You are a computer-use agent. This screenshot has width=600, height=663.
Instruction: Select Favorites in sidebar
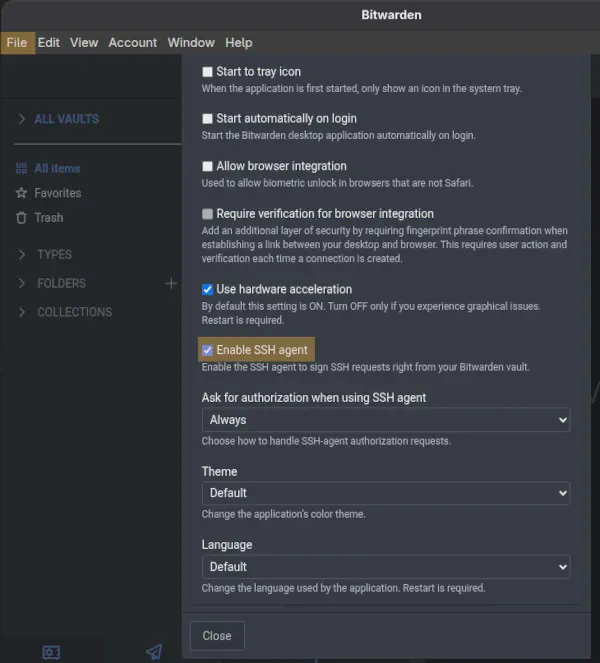58,193
